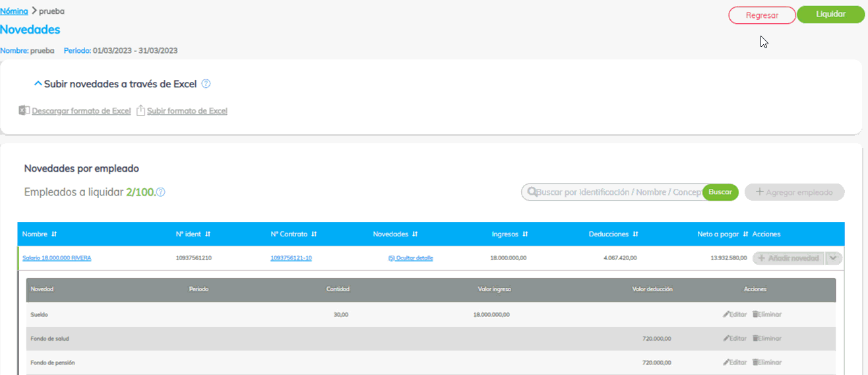This screenshot has width=868, height=375.
Task: Click the help icon next to Empleados a liquidar
Action: click(x=160, y=193)
